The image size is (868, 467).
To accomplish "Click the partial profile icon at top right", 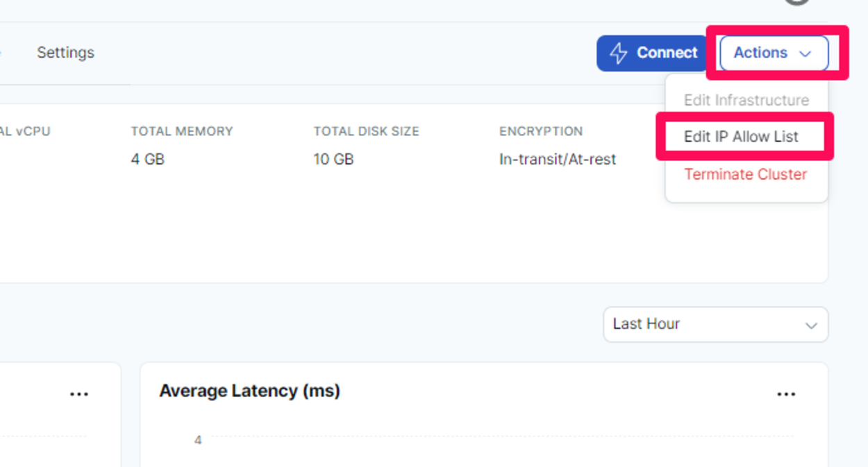I will click(797, 2).
